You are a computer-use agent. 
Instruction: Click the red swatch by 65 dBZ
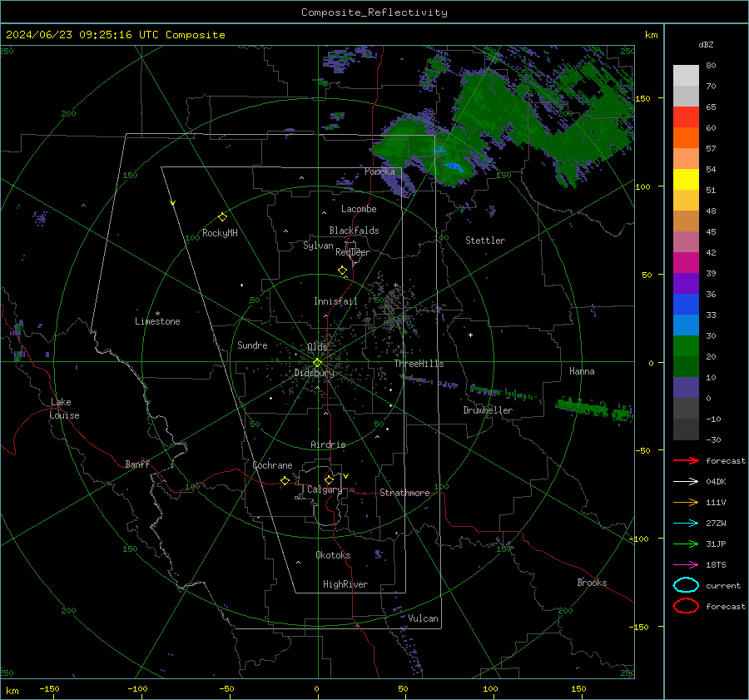point(686,117)
